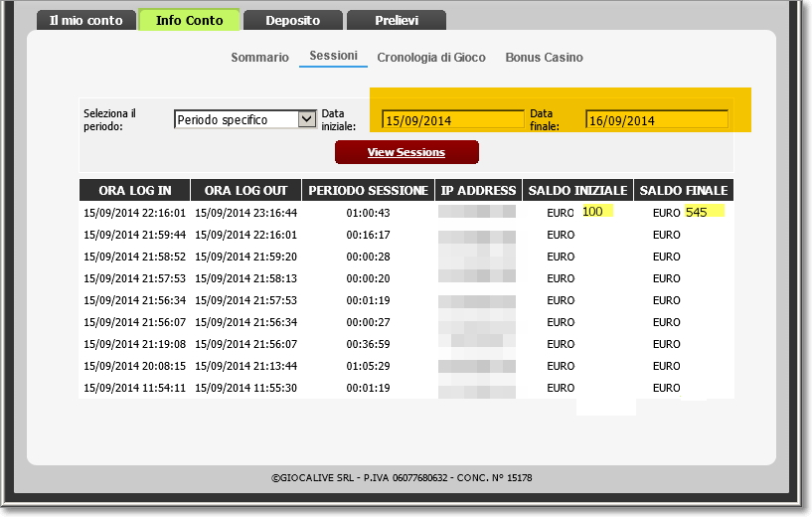812x517 pixels.
Task: Click the View Sessions button
Action: 406,152
